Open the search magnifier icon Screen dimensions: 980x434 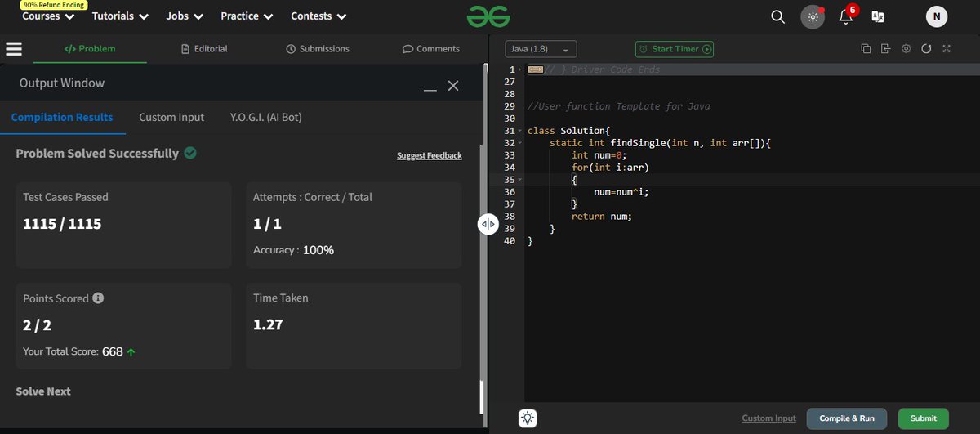[777, 16]
